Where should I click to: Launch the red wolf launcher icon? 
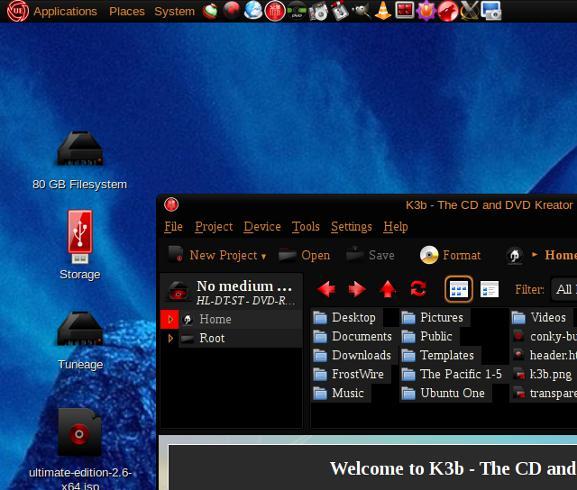click(x=448, y=11)
